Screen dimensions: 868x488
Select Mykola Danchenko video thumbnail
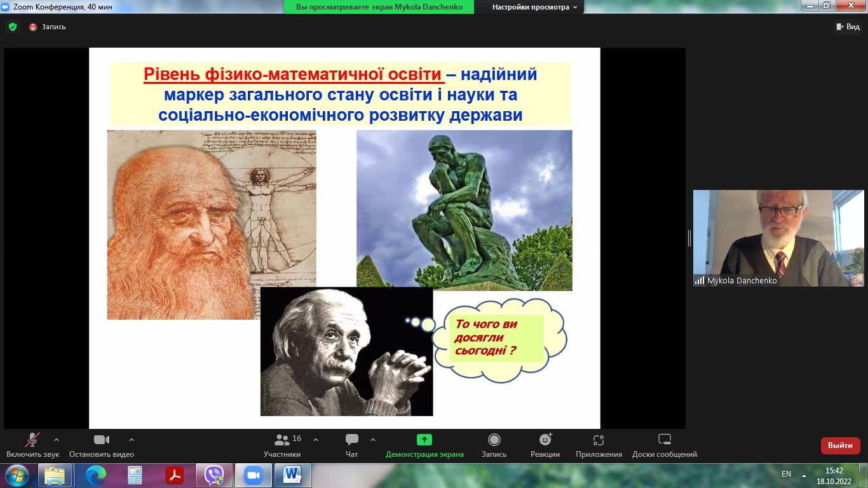click(778, 238)
